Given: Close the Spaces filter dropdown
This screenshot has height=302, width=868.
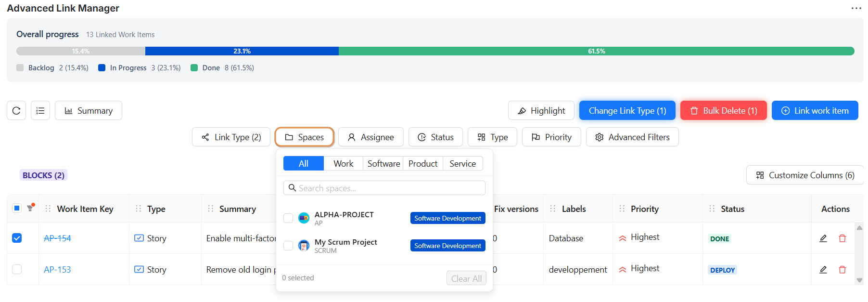Looking at the screenshot, I should [x=305, y=137].
